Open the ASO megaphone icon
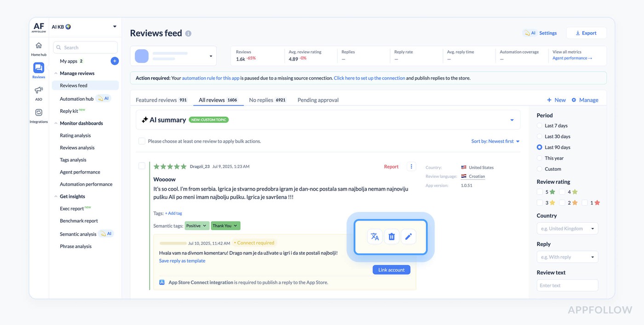The height and width of the screenshot is (325, 644). 39,90
